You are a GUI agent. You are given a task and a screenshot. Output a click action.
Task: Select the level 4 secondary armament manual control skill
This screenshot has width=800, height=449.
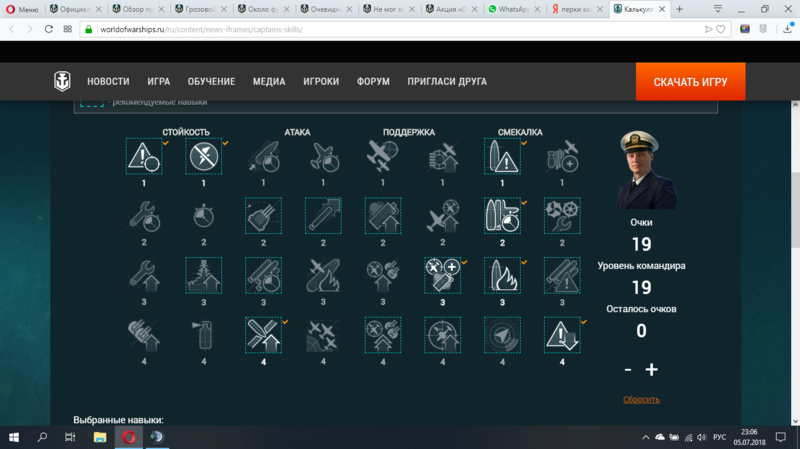(x=144, y=335)
